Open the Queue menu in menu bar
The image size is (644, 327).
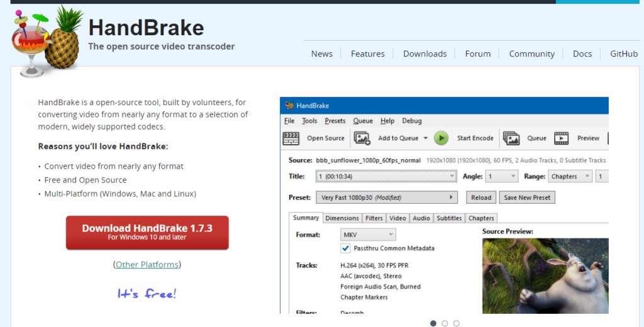coord(363,121)
